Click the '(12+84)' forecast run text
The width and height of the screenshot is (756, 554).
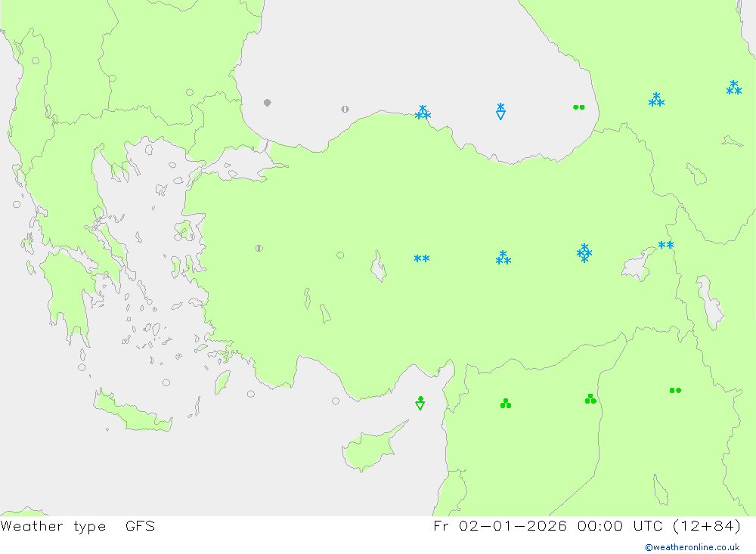point(707,526)
